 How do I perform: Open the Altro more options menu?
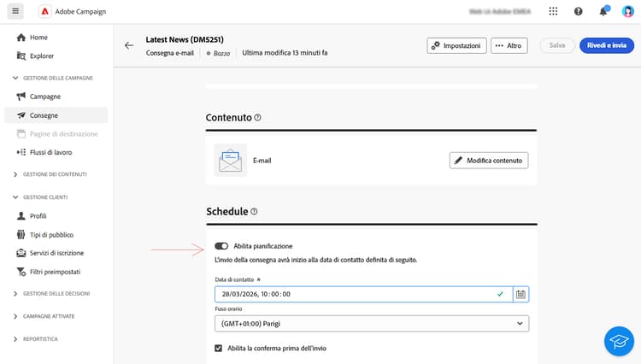tap(509, 45)
